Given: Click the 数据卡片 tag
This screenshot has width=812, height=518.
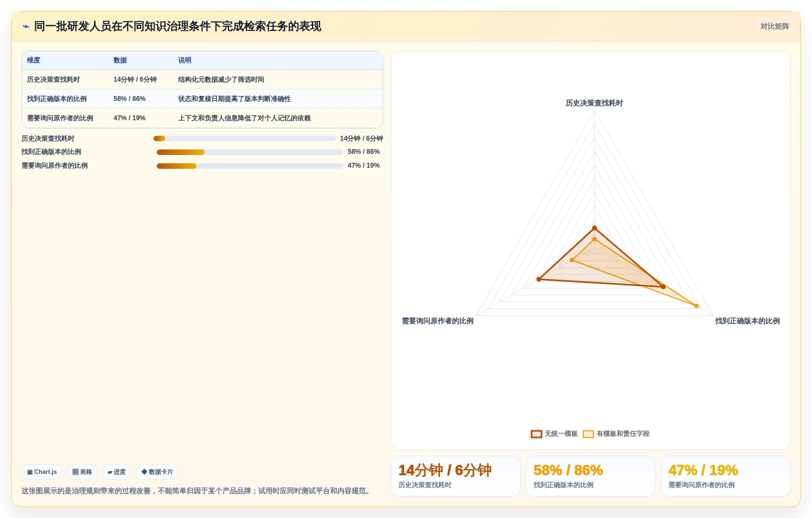Looking at the screenshot, I should point(157,472).
